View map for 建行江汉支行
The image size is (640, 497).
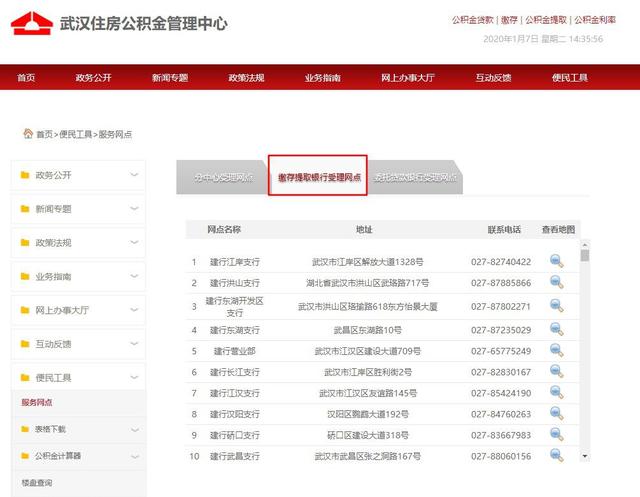pyautogui.click(x=557, y=393)
